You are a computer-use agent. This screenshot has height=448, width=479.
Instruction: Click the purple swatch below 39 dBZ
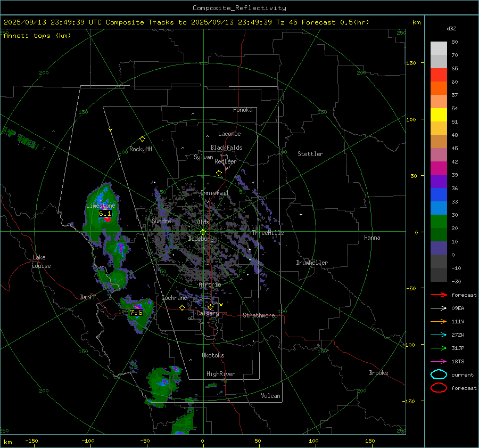pyautogui.click(x=439, y=181)
